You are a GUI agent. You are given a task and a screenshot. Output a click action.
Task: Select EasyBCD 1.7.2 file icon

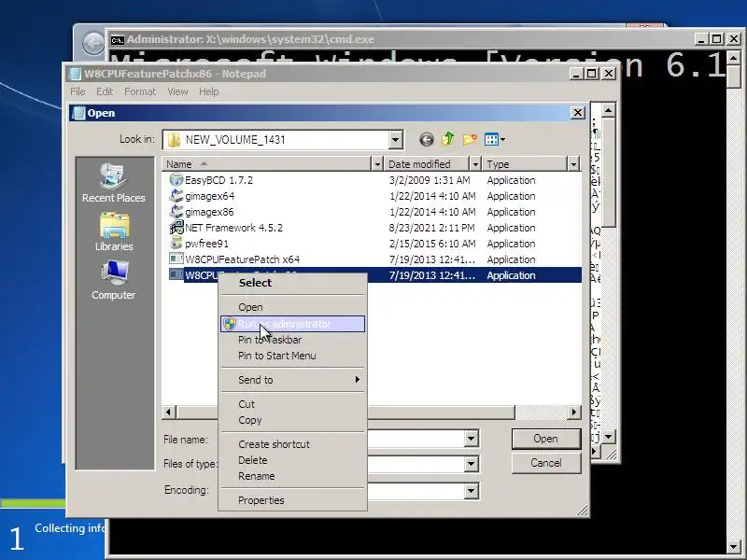click(x=176, y=180)
